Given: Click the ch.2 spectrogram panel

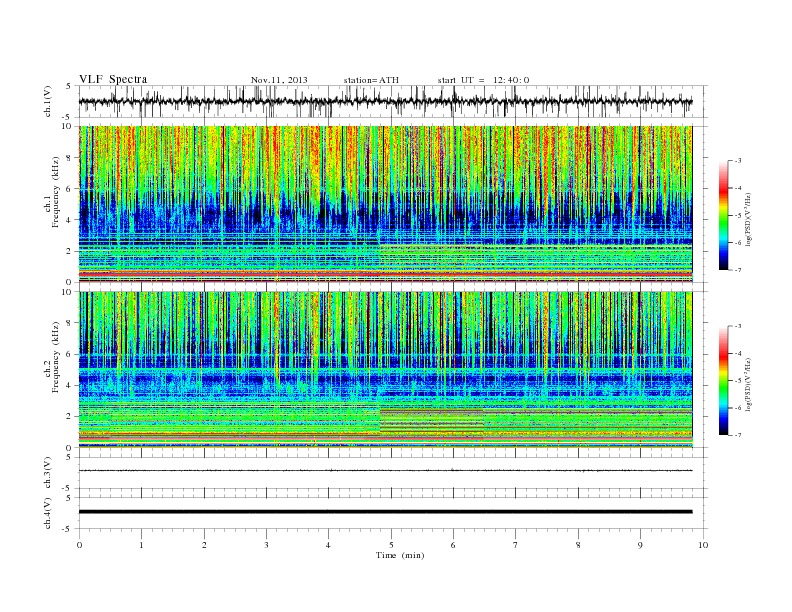Looking at the screenshot, I should pyautogui.click(x=385, y=369).
